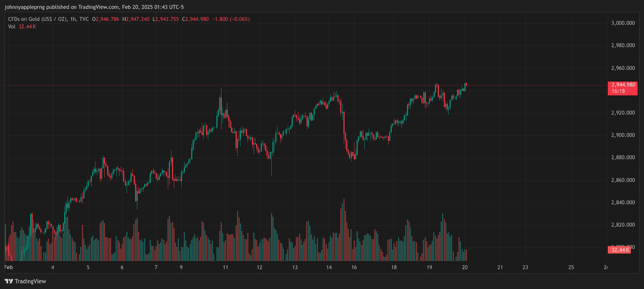Click date 6 on the time axis
Image resolution: width=644 pixels, height=289 pixels.
[x=122, y=267]
